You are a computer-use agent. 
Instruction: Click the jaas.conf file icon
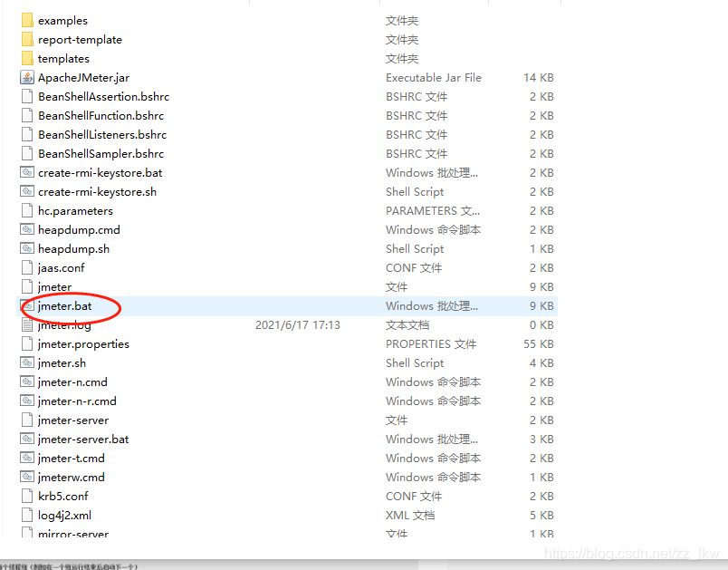click(27, 268)
